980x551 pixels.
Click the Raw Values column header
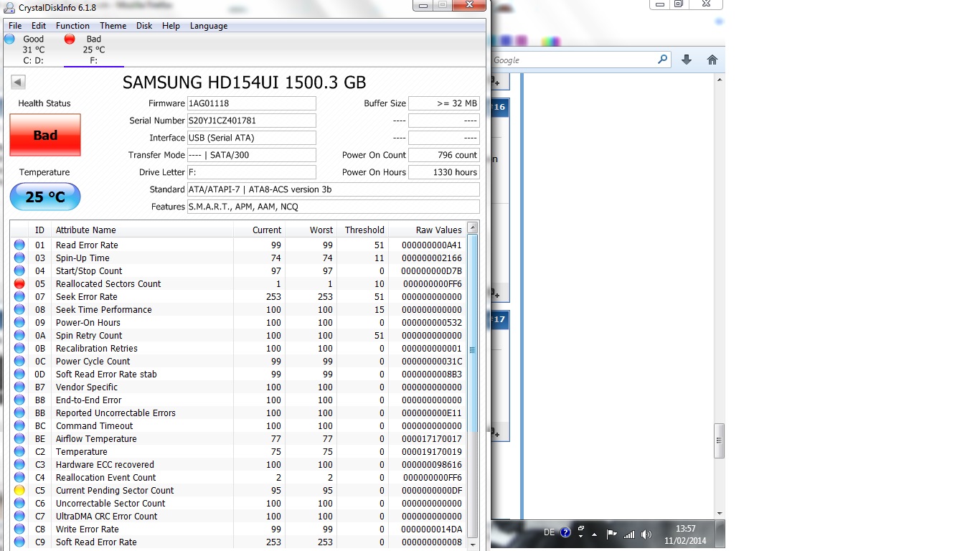(428, 230)
